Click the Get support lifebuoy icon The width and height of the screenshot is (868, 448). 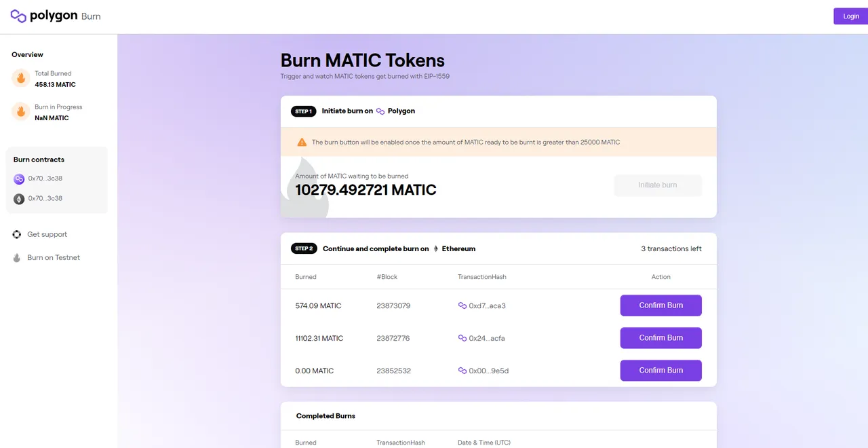[17, 234]
